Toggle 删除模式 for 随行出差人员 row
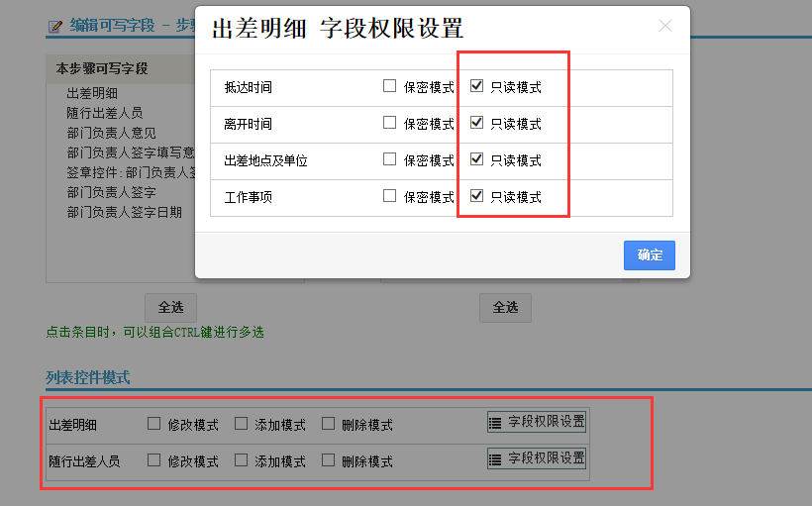This screenshot has height=506, width=812. tap(328, 459)
